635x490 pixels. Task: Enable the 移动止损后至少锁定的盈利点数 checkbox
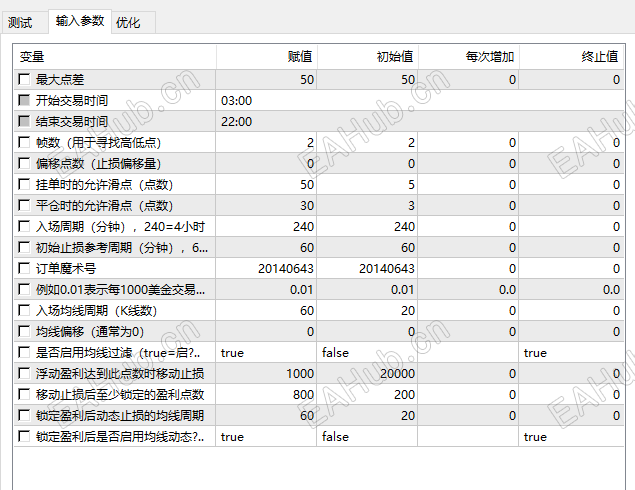click(x=24, y=394)
